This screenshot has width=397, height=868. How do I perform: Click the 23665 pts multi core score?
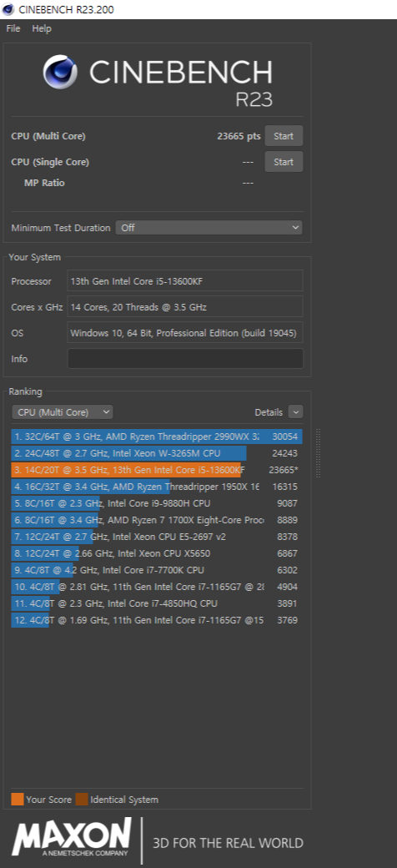click(239, 136)
